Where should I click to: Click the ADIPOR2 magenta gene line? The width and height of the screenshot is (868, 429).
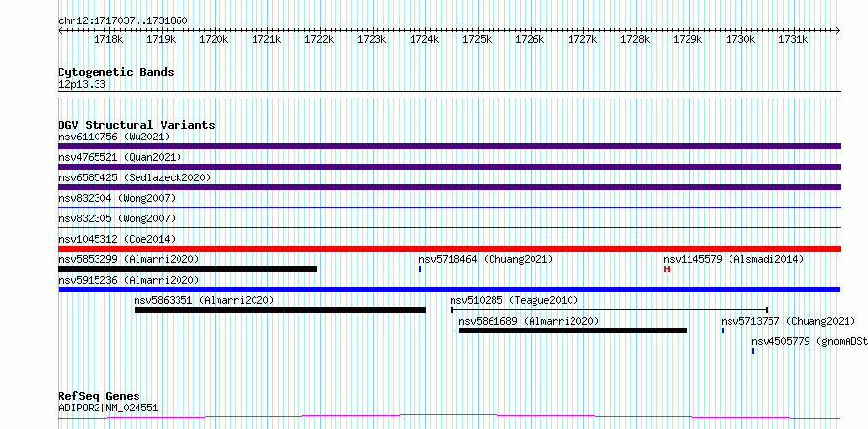coord(449,417)
